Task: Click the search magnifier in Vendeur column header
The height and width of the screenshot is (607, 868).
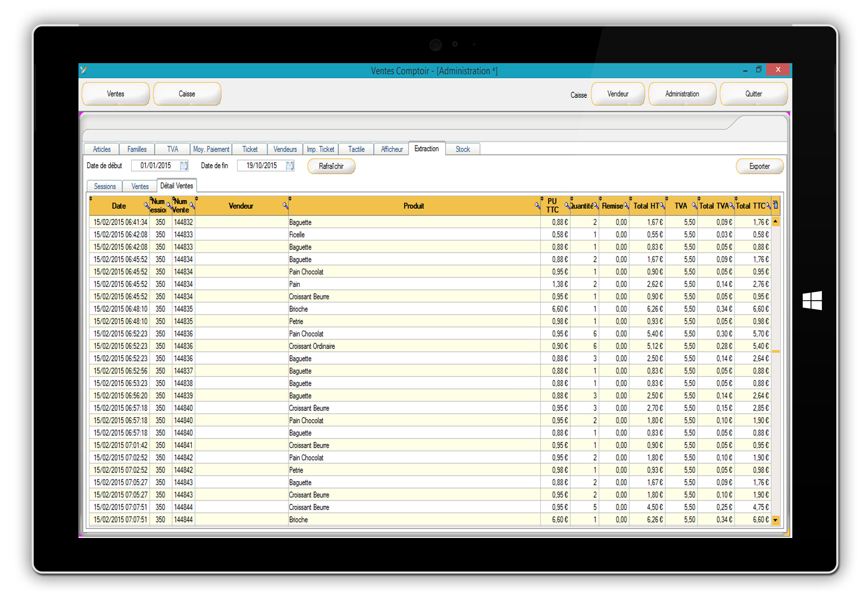Action: click(x=285, y=205)
